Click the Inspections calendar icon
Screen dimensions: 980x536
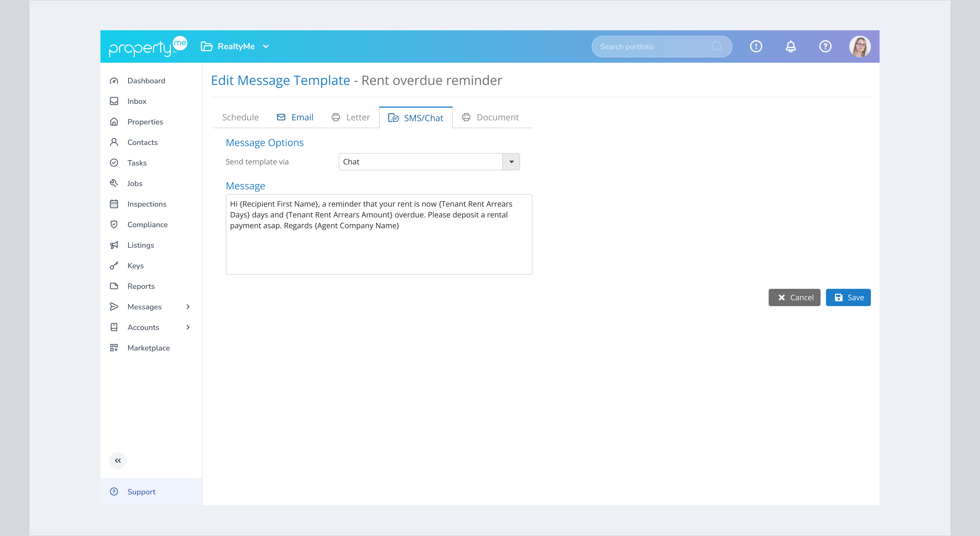coord(114,204)
